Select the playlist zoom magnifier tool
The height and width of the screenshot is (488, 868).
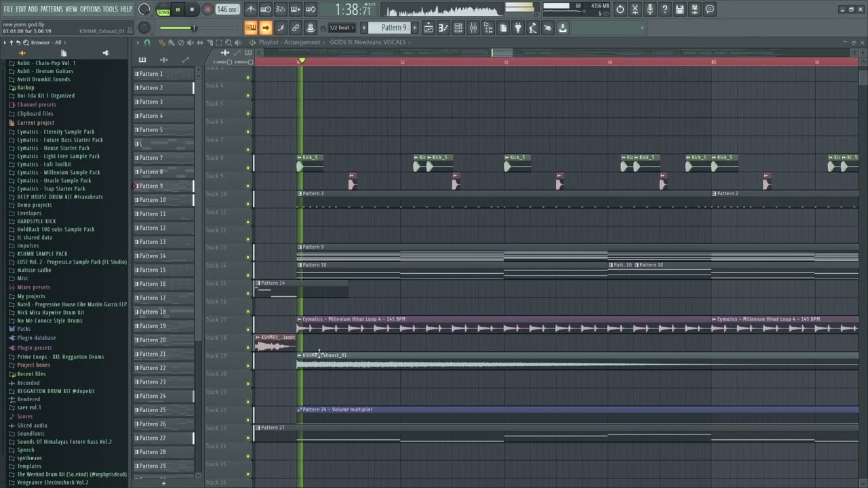pos(228,43)
